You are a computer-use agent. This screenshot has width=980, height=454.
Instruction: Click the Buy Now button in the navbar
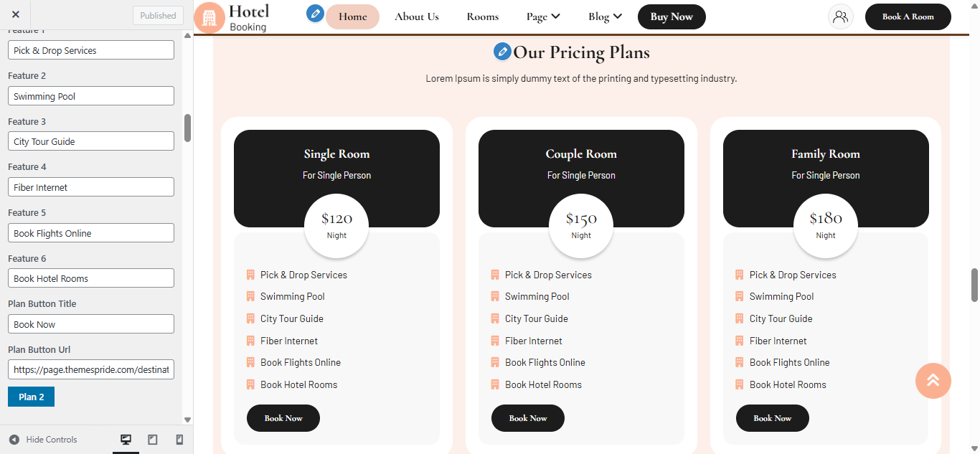(672, 16)
